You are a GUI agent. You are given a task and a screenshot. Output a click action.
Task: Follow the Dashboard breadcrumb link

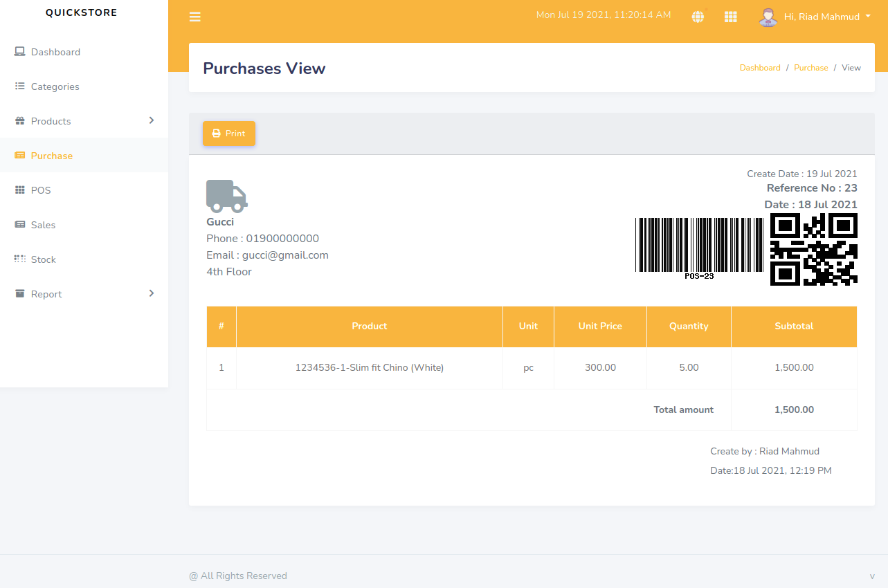[760, 68]
